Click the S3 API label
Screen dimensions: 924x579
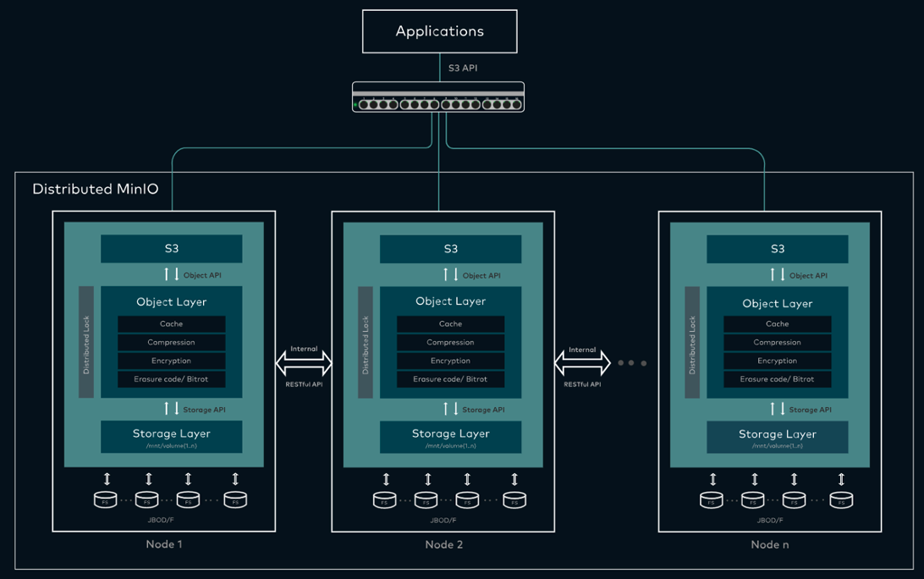463,68
